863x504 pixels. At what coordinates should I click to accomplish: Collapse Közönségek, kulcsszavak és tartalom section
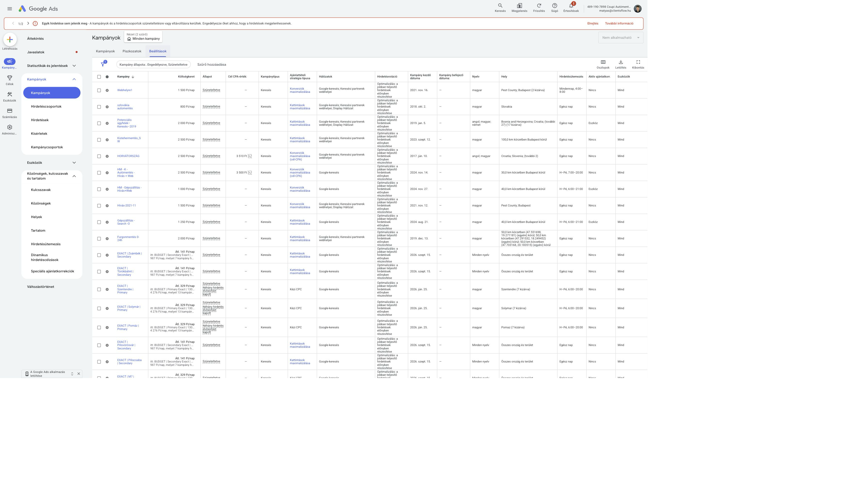[74, 176]
